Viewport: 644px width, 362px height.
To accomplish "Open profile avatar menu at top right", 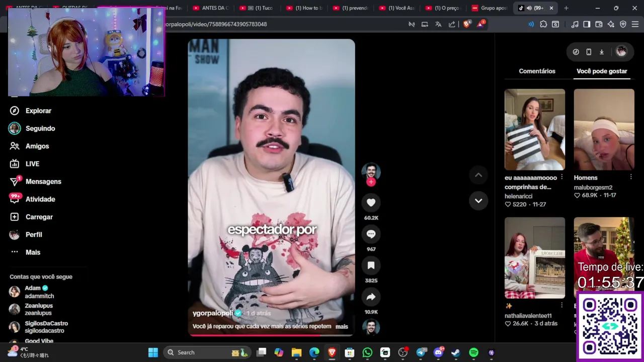I will (x=621, y=51).
